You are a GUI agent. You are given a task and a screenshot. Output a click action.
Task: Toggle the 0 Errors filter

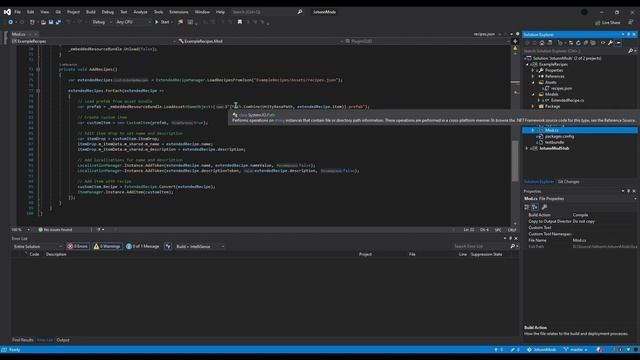click(78, 246)
